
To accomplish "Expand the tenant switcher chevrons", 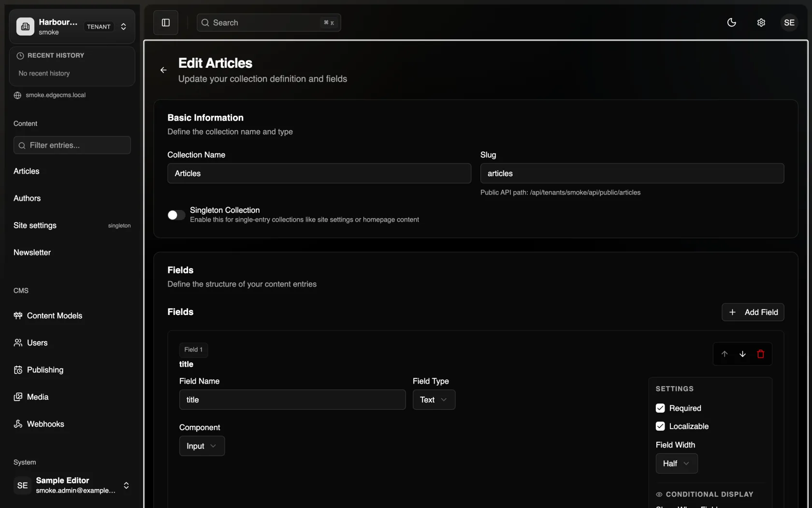I will 124,27.
